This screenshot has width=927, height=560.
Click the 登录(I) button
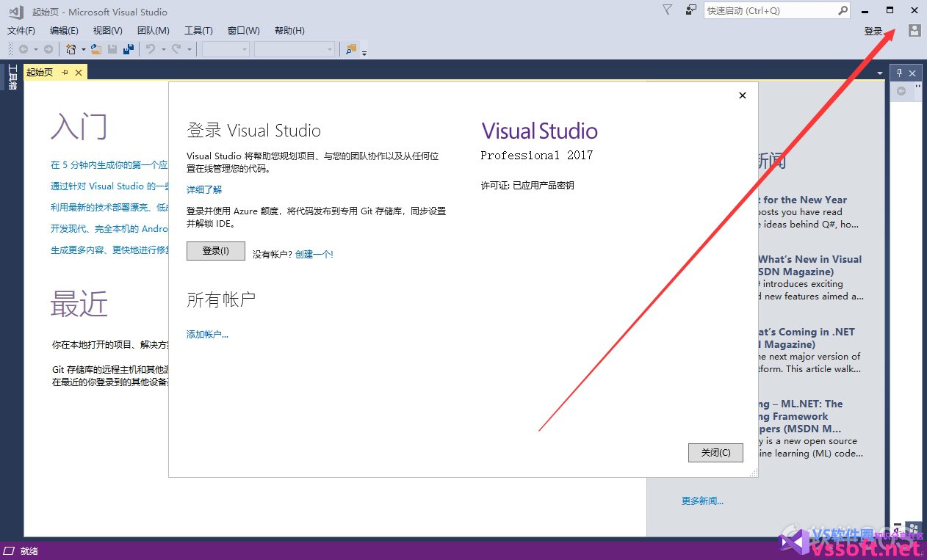tap(216, 250)
